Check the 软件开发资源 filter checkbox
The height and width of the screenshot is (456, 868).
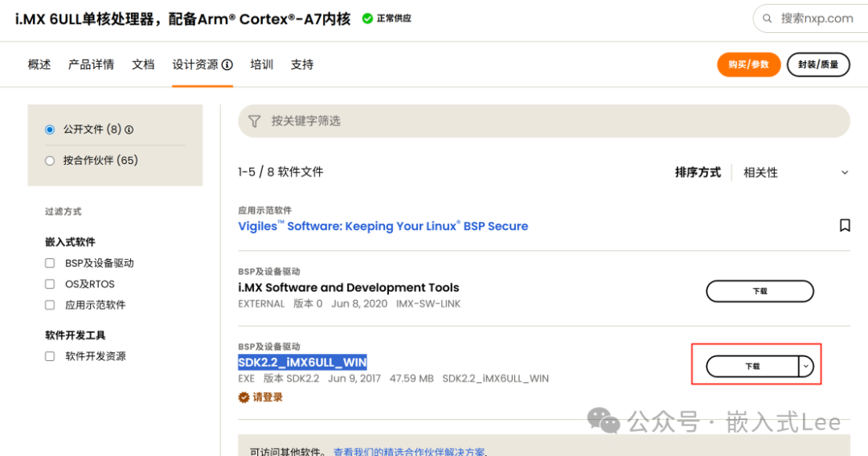coord(50,356)
